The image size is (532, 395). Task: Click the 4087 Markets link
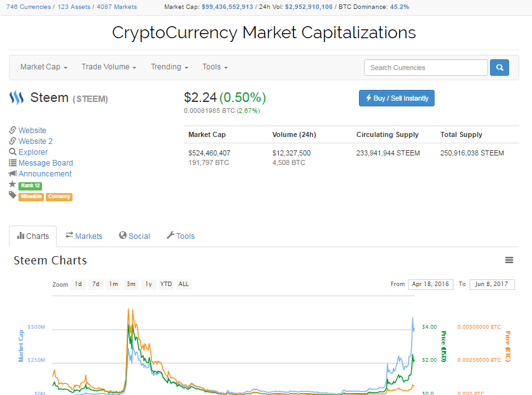click(116, 7)
